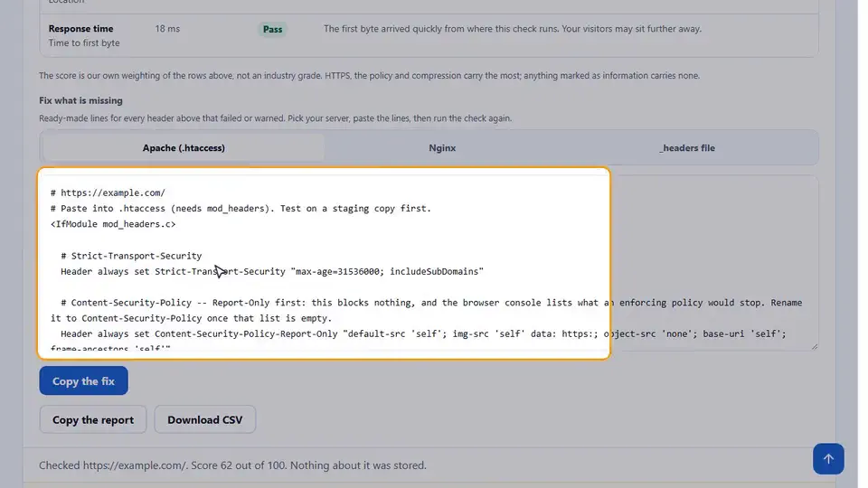This screenshot has width=868, height=488.
Task: Click inside the fix code text area
Action: 429,263
